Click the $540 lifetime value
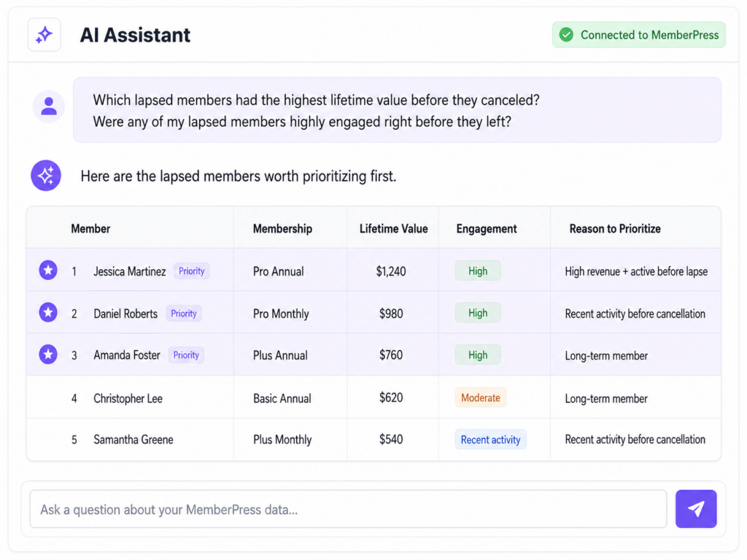Viewport: 747px width, 560px height. (391, 440)
